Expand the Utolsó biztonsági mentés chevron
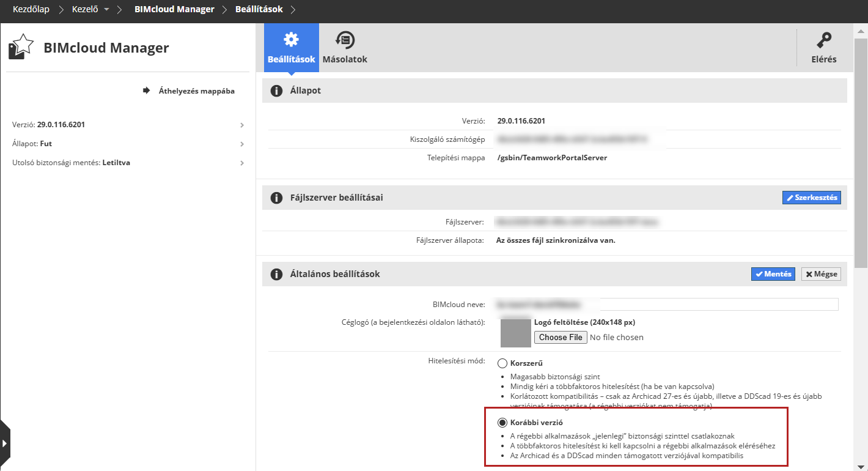The width and height of the screenshot is (868, 471). 242,163
